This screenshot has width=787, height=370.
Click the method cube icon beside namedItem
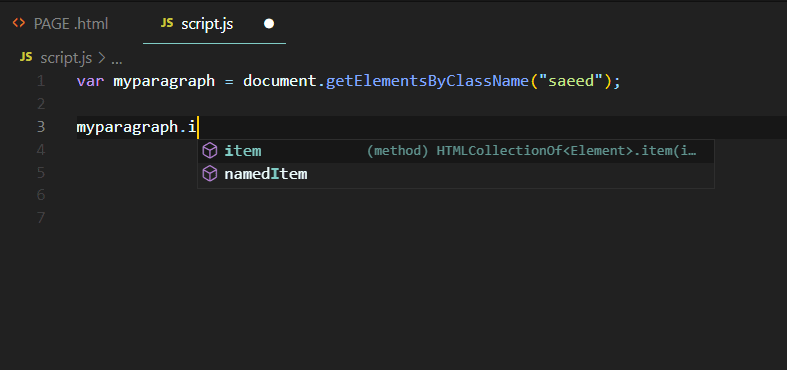209,174
